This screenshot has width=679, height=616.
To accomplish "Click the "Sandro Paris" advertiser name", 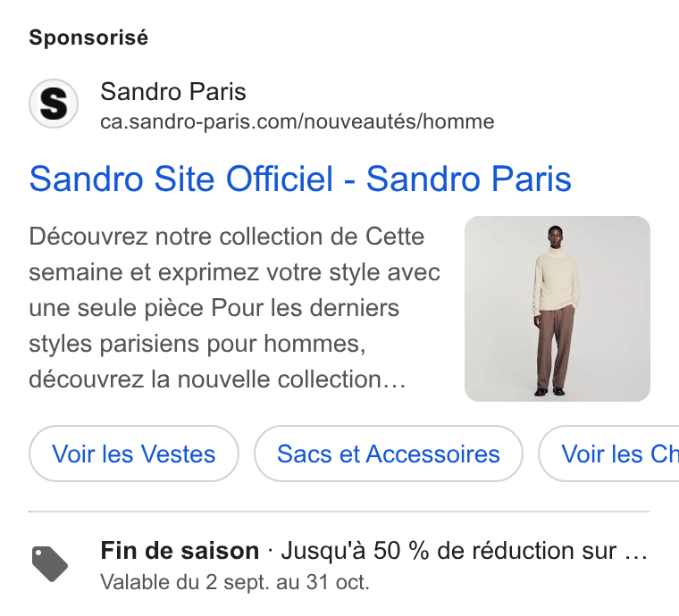I will pyautogui.click(x=173, y=92).
